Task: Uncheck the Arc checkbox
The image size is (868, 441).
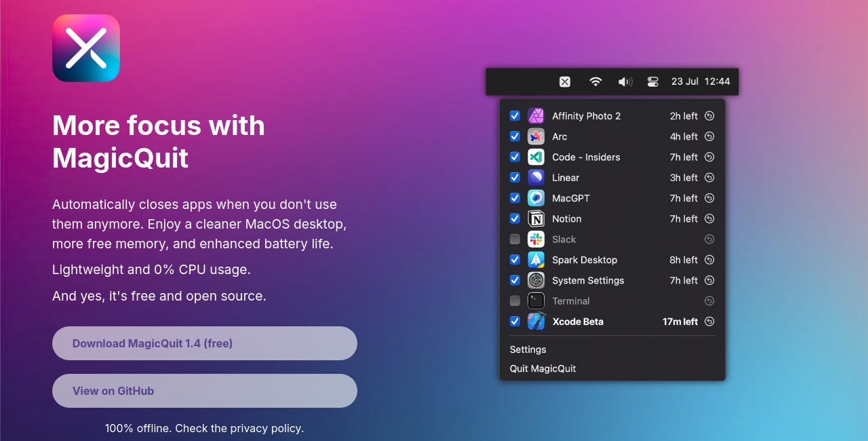Action: (515, 136)
